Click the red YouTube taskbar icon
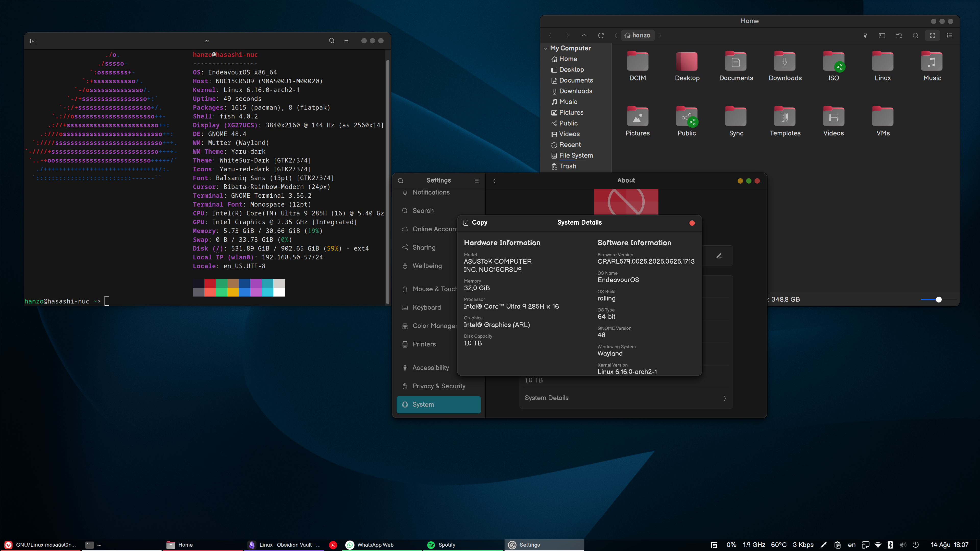The width and height of the screenshot is (980, 551). coord(333,545)
